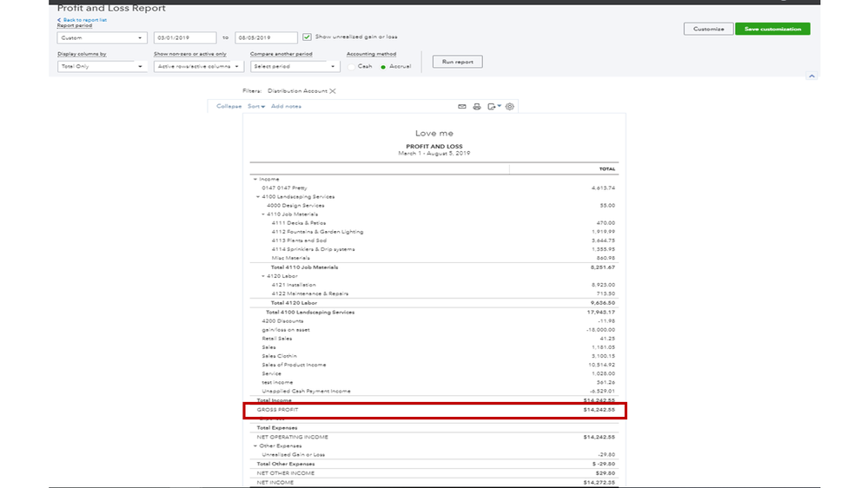Click Add notes in report toolbar
The image size is (868, 488).
click(286, 107)
